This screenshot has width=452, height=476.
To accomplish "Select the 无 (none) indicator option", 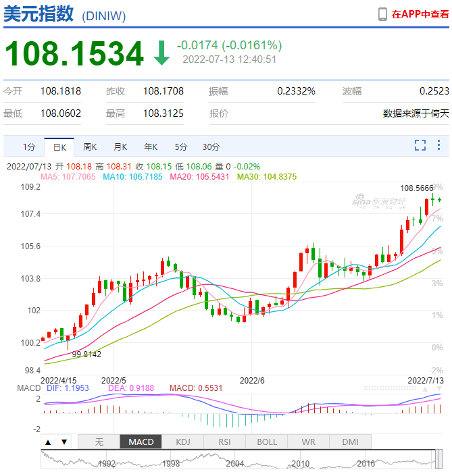I will [99, 442].
